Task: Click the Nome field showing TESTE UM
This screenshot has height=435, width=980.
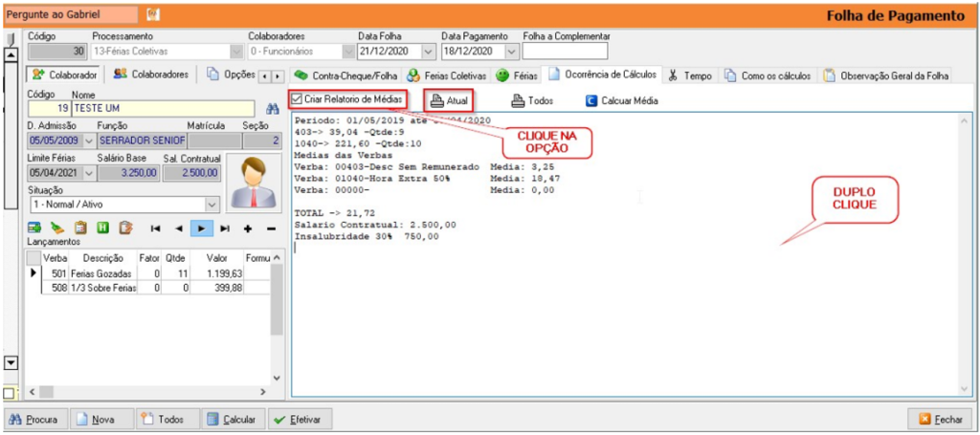Action: pos(163,109)
